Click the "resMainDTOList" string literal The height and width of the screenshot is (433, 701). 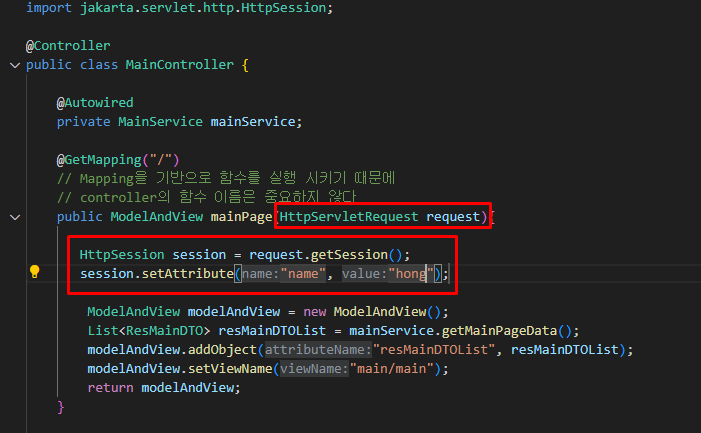434,349
